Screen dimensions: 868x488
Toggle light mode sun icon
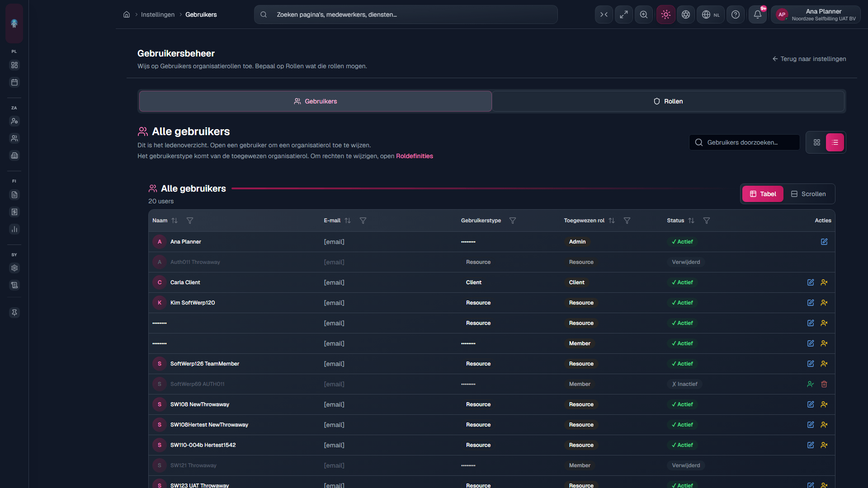[x=665, y=14]
